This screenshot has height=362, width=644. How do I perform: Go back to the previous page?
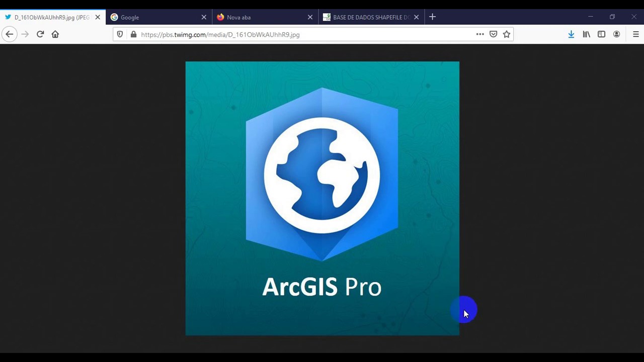click(x=9, y=34)
